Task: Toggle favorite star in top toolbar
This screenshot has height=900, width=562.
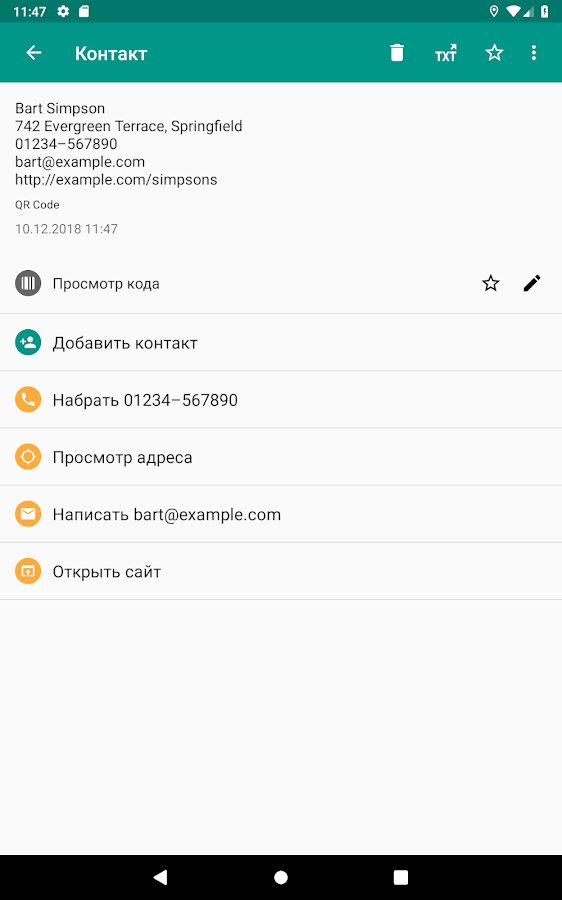Action: [494, 53]
